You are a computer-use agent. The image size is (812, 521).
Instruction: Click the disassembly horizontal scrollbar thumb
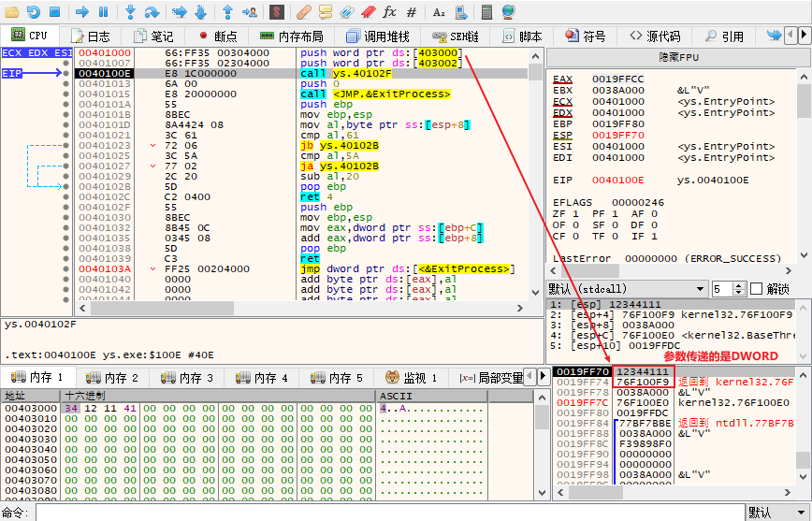coord(162,308)
